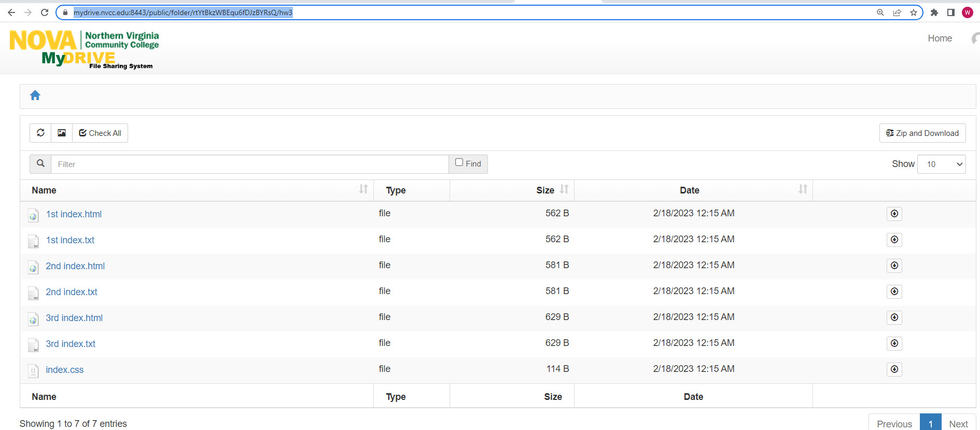Go to Home in top navigation
Viewport: 980px width, 430px height.
tap(940, 38)
